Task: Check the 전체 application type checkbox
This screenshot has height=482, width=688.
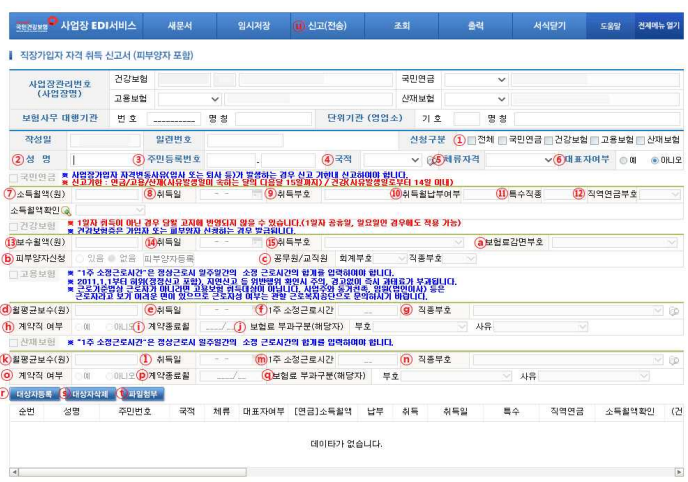Action: 472,140
